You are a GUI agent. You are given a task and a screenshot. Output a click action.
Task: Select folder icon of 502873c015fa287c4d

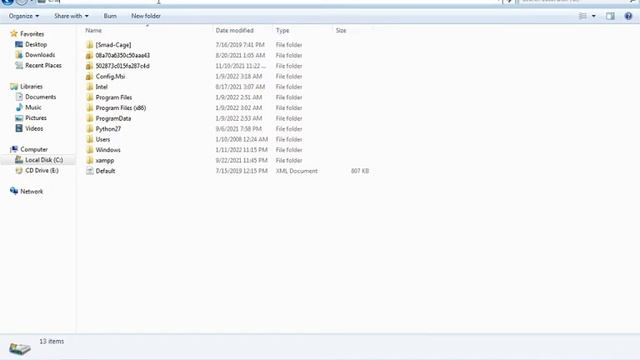point(90,66)
